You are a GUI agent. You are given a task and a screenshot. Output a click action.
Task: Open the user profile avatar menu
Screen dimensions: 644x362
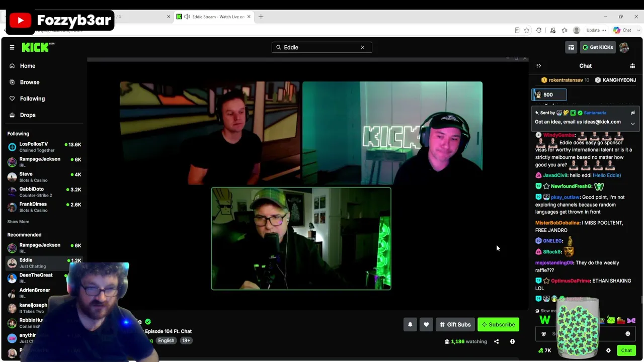[x=624, y=47]
